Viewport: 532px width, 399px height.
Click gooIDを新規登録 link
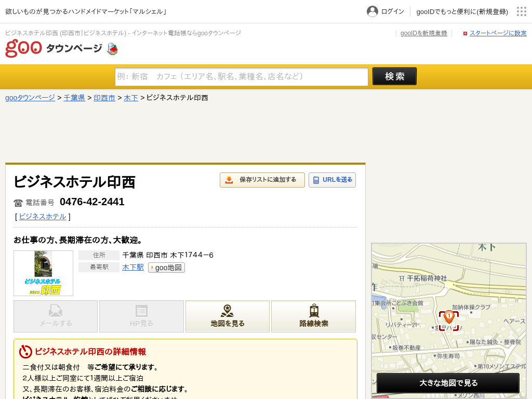pos(424,33)
